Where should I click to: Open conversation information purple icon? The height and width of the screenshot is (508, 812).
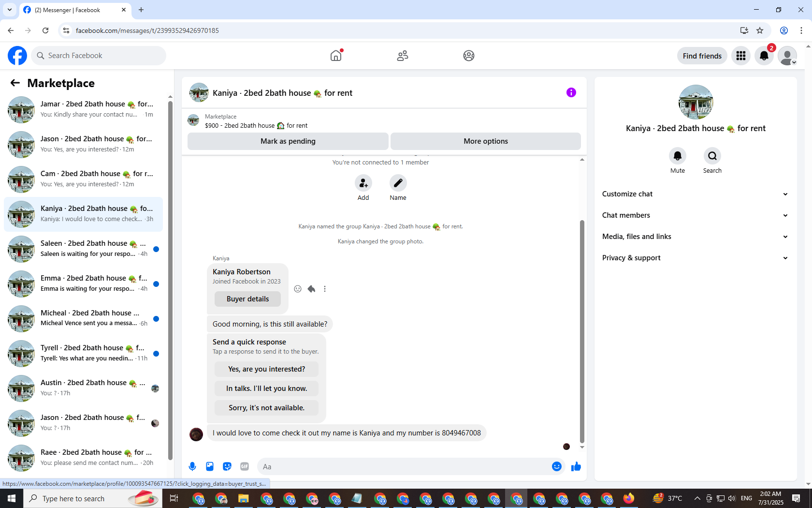tap(571, 92)
